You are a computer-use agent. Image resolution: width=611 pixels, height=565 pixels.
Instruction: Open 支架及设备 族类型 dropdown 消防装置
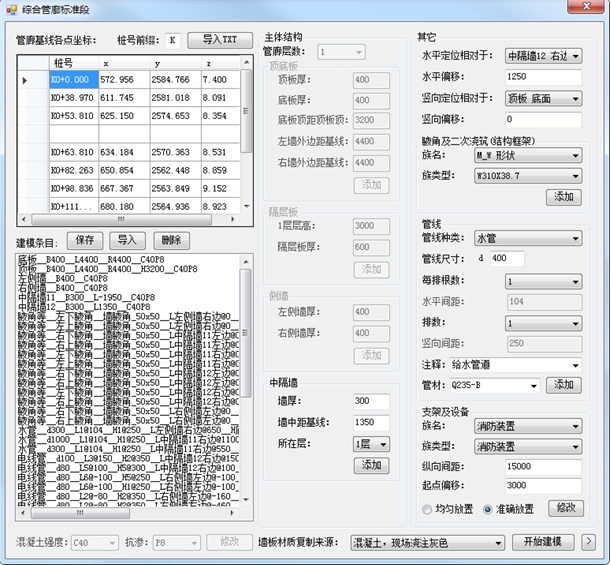528,447
